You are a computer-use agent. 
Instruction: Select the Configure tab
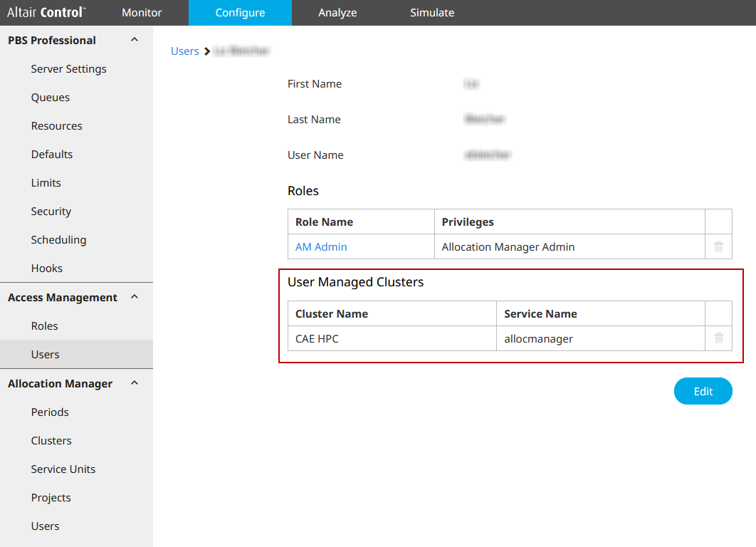(x=240, y=13)
